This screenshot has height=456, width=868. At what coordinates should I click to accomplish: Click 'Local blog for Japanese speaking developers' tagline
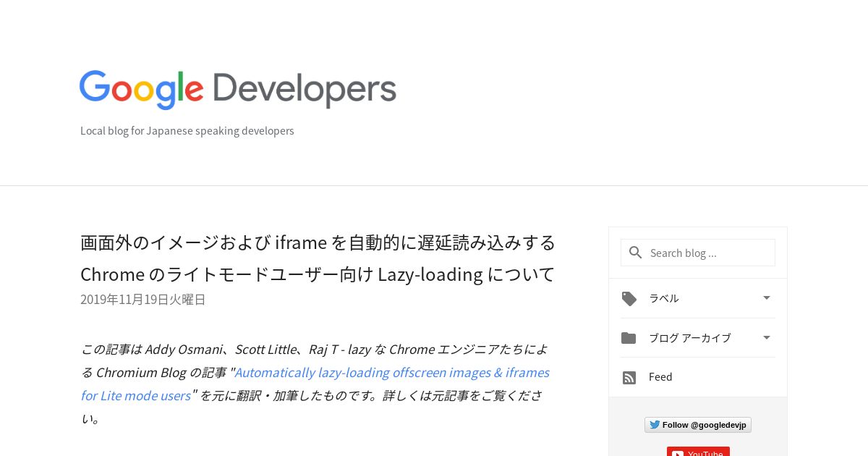click(x=187, y=131)
